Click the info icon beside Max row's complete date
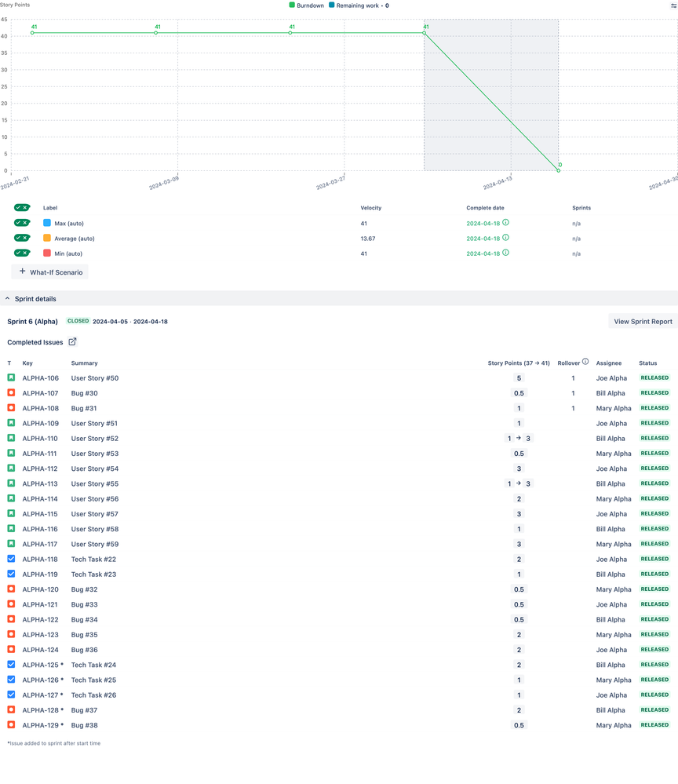The image size is (678, 784). coord(505,223)
